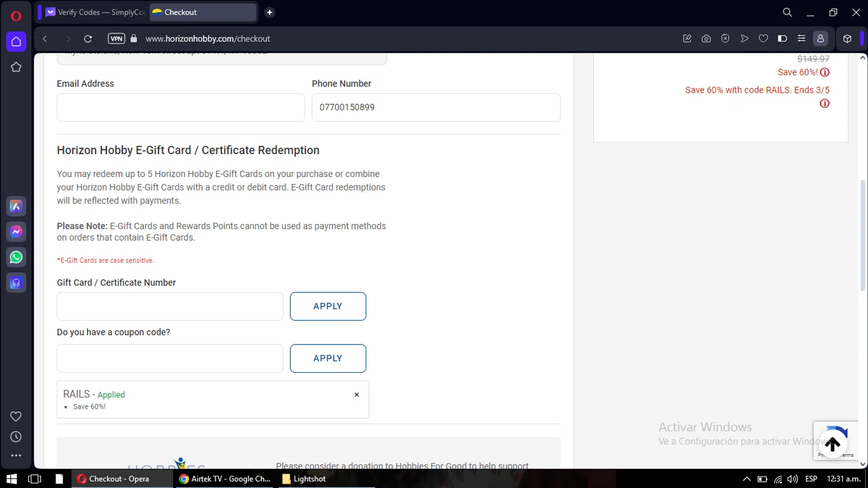Open a new tab with plus button
Image resolution: width=868 pixels, height=488 pixels.
coord(270,12)
